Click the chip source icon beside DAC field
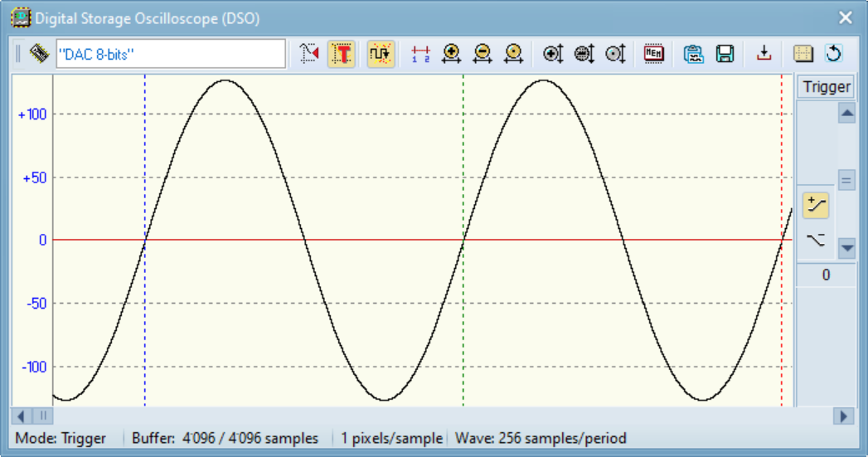This screenshot has height=457, width=868. (x=39, y=54)
